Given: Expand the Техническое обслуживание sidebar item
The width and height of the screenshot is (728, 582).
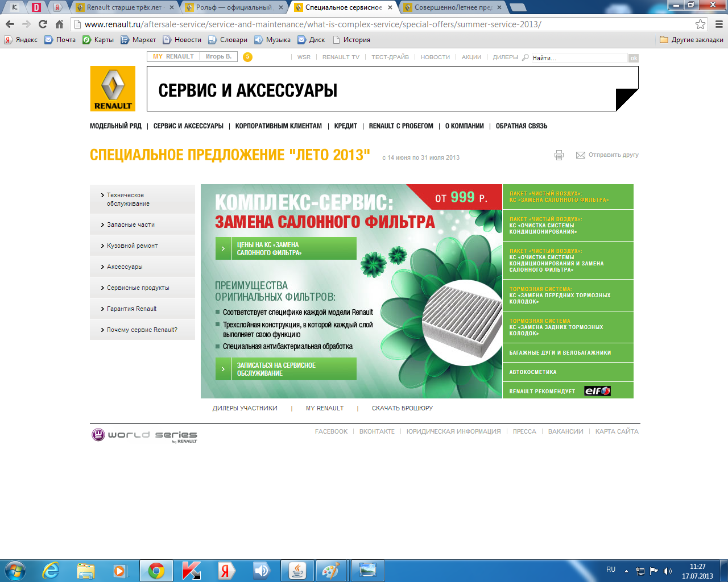Looking at the screenshot, I should (142, 199).
